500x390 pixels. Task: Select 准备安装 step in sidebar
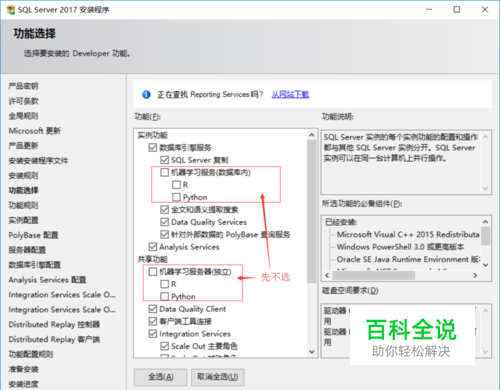(23, 369)
